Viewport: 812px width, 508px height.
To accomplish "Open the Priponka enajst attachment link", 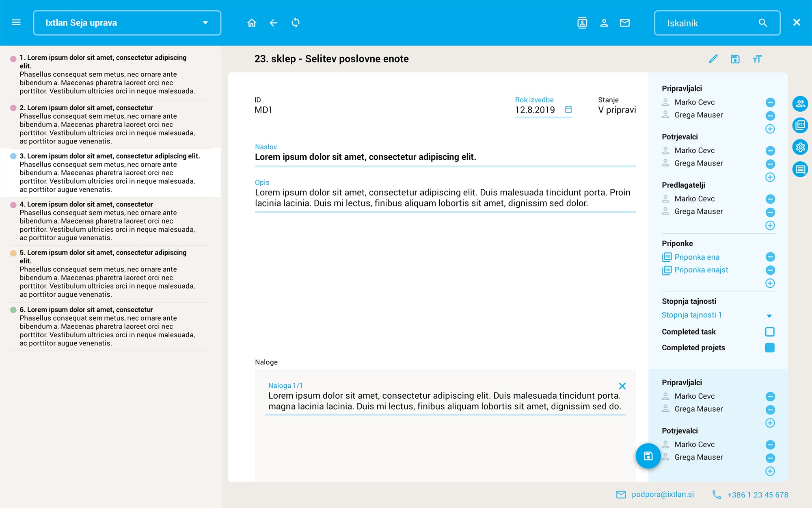I will pos(701,270).
